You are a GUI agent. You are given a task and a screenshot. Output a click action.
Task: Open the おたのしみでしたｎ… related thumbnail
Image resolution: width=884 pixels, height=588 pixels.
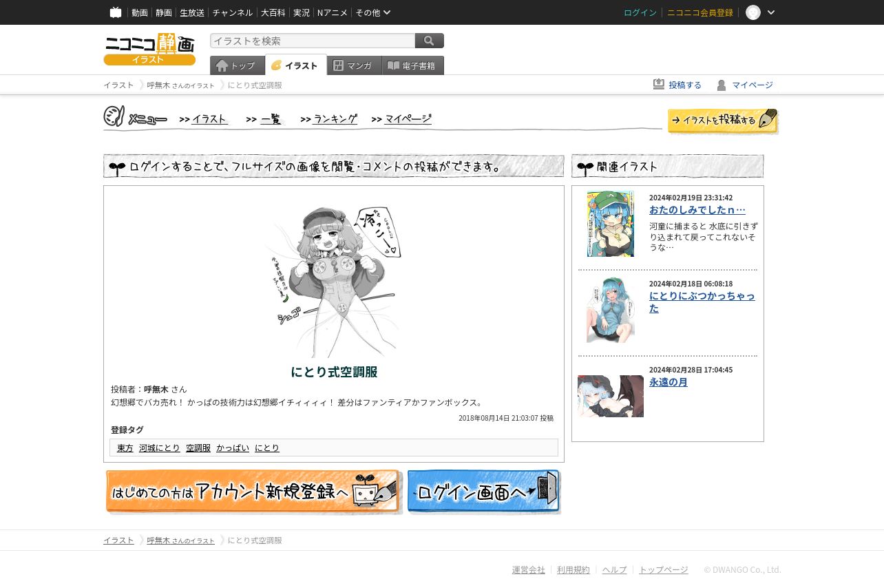(x=611, y=224)
